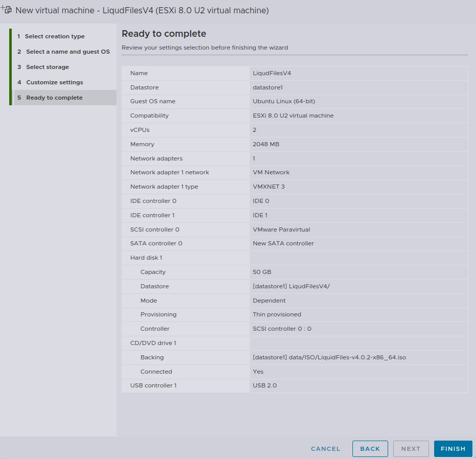Select the Hard disk 1 row

point(295,258)
